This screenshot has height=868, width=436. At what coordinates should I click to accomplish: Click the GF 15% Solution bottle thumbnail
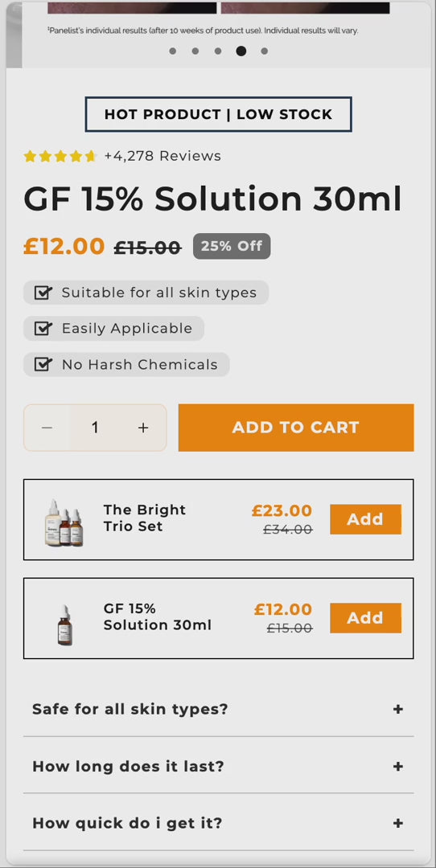[x=65, y=625]
